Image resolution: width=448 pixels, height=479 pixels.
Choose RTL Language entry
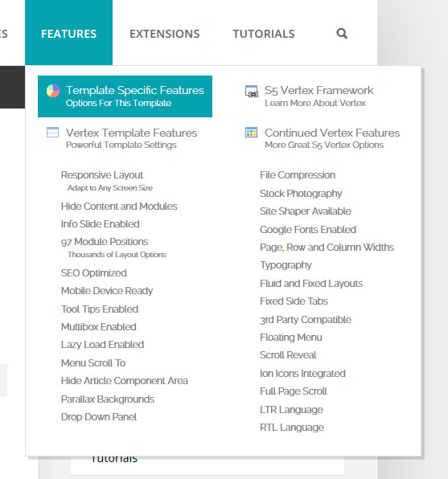(x=292, y=427)
